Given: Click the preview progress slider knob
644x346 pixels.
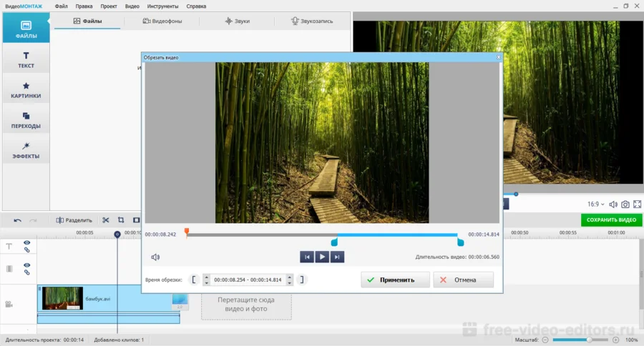Looking at the screenshot, I should [x=516, y=194].
